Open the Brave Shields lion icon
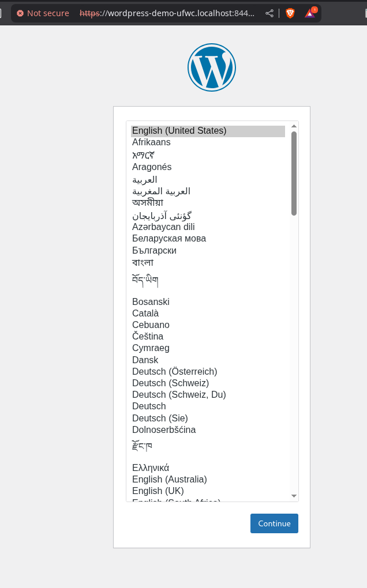This screenshot has width=367, height=588. click(290, 13)
